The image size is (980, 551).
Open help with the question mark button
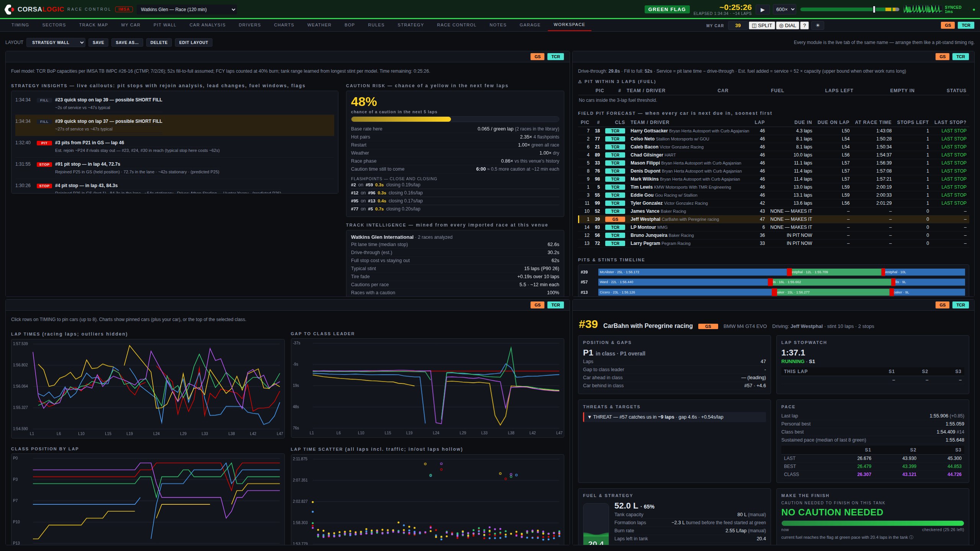pos(805,26)
